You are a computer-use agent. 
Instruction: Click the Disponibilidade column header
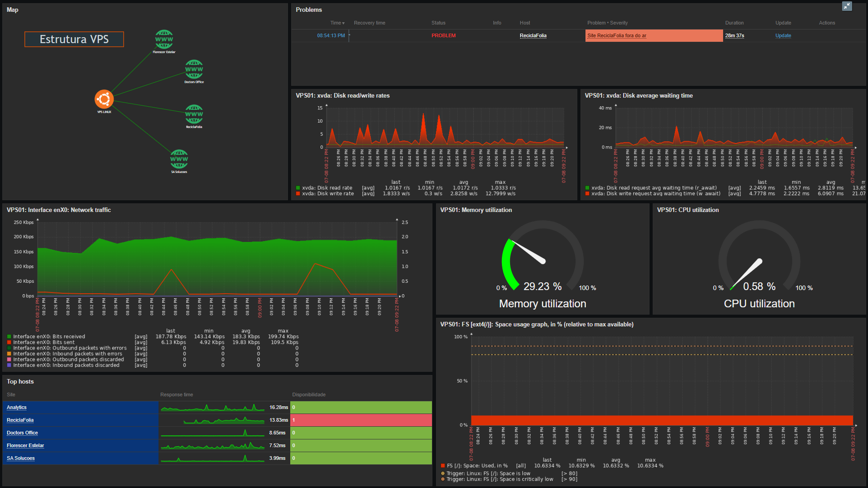pos(309,395)
